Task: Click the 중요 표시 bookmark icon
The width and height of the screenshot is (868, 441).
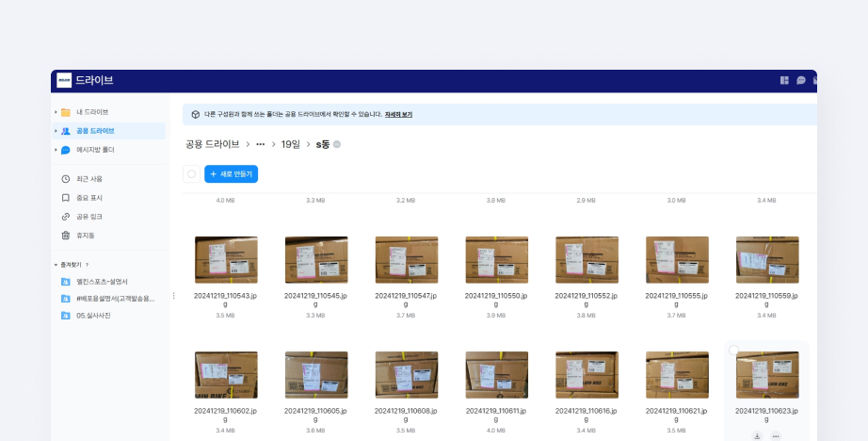Action: [x=66, y=198]
